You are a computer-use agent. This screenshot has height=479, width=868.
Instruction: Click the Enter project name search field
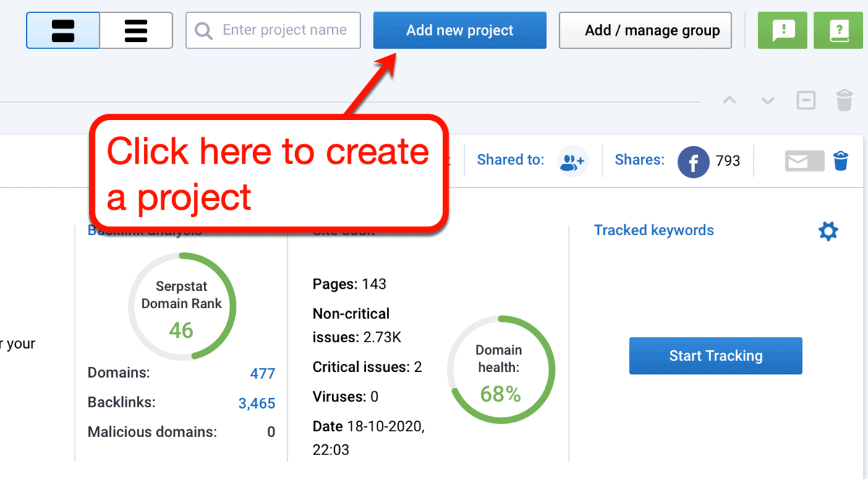tap(273, 30)
